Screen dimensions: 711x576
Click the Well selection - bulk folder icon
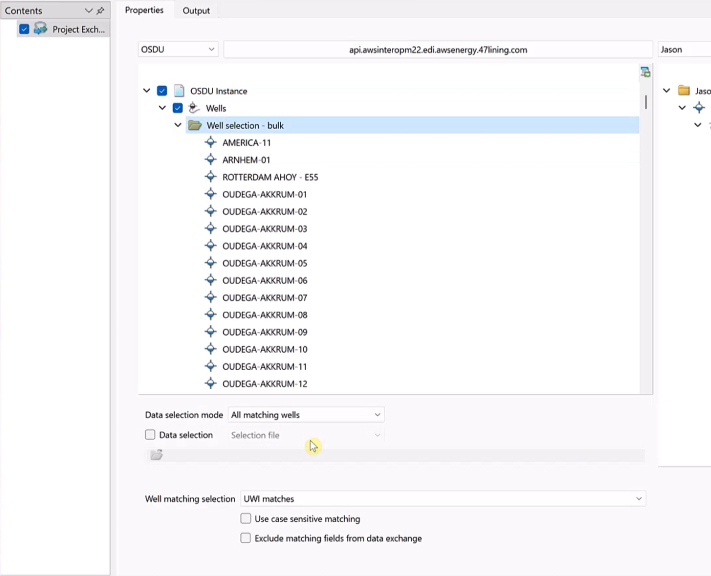[195, 126]
